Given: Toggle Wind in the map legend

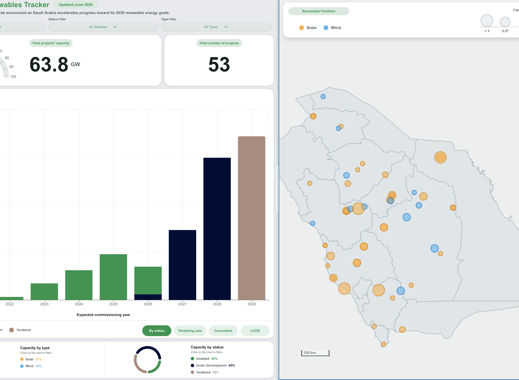Looking at the screenshot, I should pyautogui.click(x=332, y=28).
